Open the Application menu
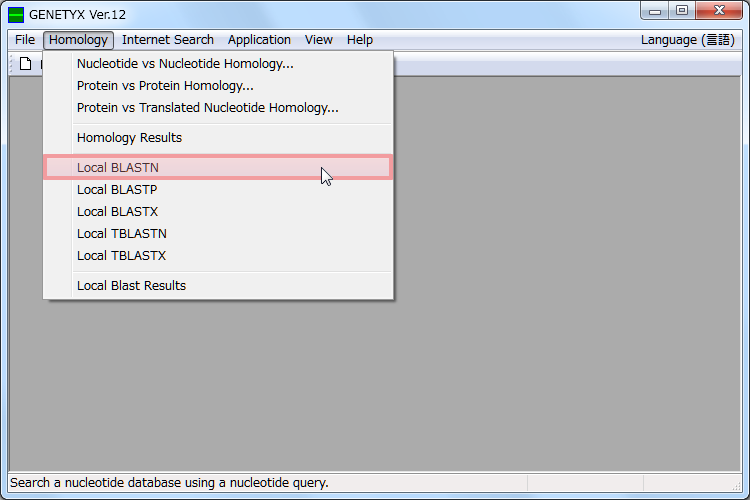Image resolution: width=750 pixels, height=500 pixels. click(259, 40)
